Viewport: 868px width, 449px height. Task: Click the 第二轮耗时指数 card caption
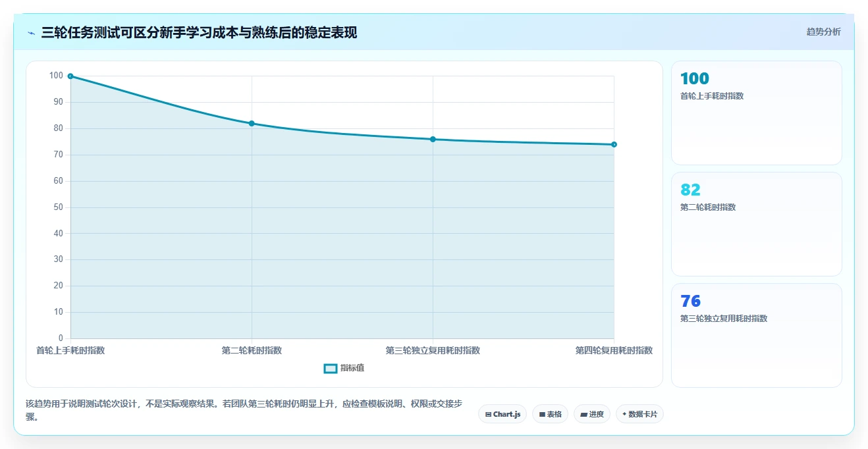coord(708,207)
